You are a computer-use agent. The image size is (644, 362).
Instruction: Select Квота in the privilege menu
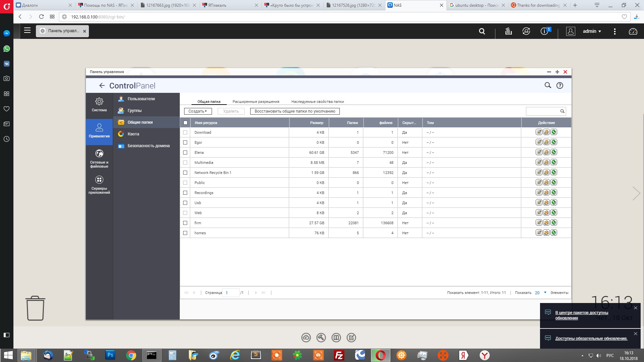133,134
